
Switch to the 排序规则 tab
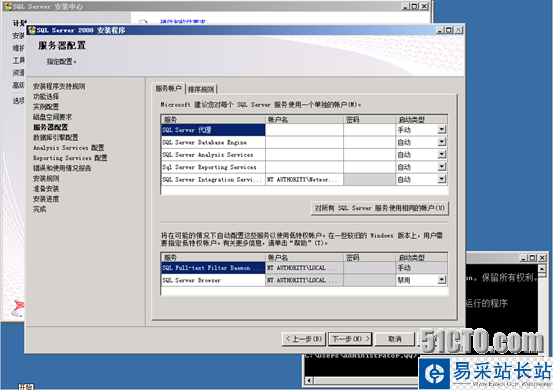point(201,89)
